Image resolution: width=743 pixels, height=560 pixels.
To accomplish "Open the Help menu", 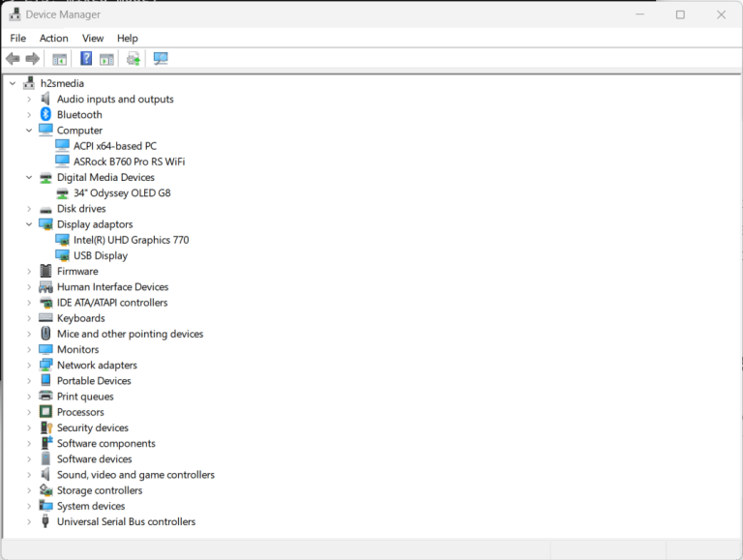I will coord(128,38).
